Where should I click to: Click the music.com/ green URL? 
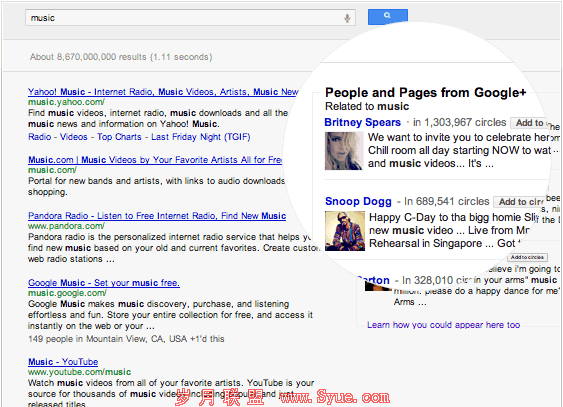(52, 170)
